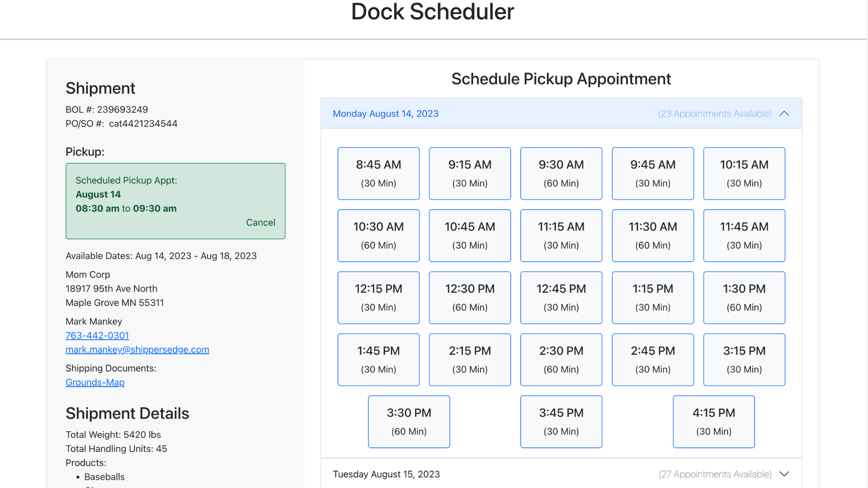868x488 pixels.
Task: Pick the 3:30 PM 60-minute slot
Action: click(x=409, y=421)
